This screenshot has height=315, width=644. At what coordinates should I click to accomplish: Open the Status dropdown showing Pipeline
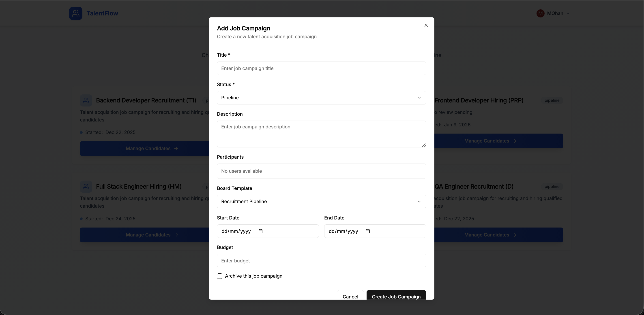[x=321, y=98]
